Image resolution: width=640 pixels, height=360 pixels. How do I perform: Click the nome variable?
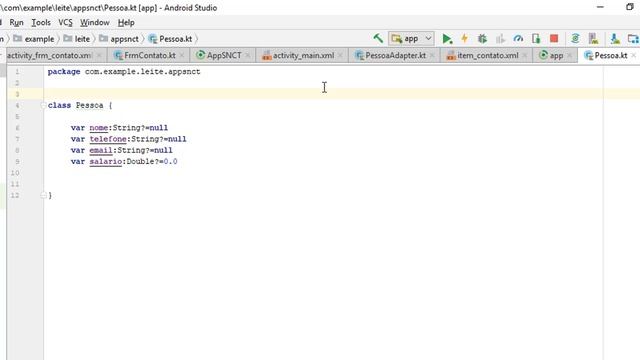tap(99, 128)
